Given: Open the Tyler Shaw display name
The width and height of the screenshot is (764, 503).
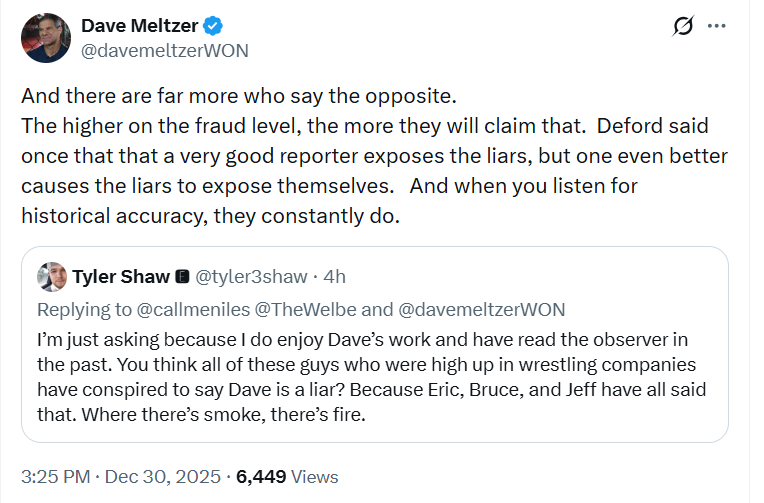Looking at the screenshot, I should (120, 277).
